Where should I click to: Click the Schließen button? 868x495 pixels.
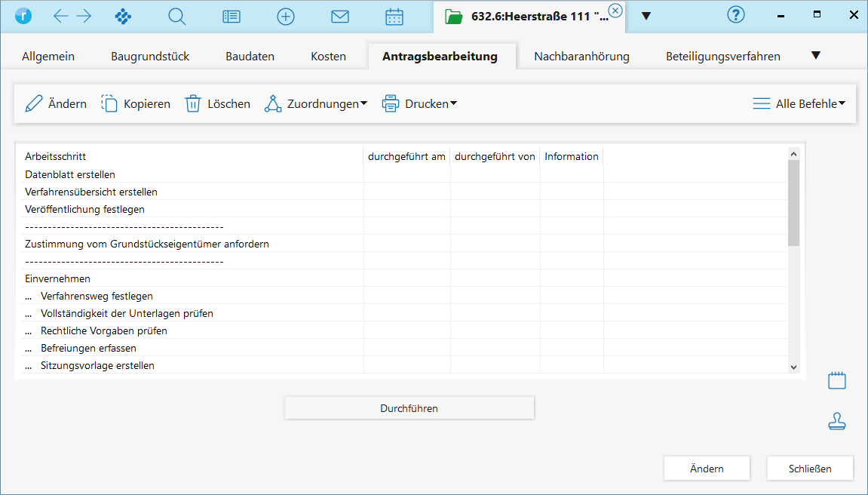coord(810,469)
